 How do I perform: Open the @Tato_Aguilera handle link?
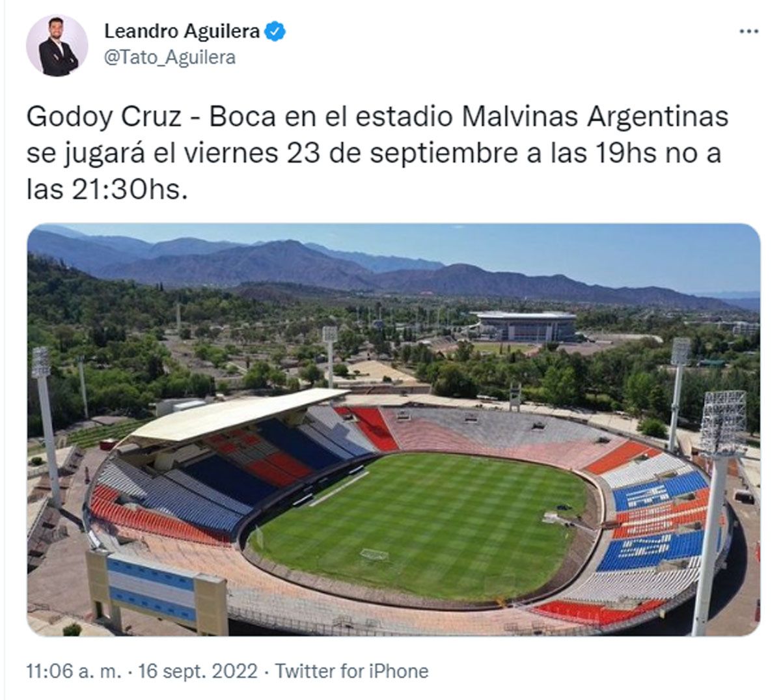click(x=170, y=57)
